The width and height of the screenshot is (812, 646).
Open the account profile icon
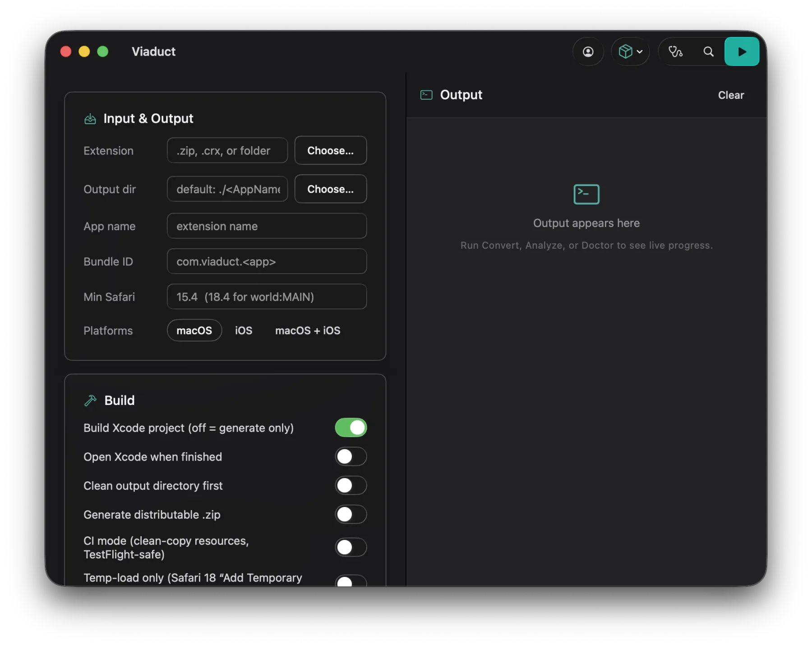588,51
